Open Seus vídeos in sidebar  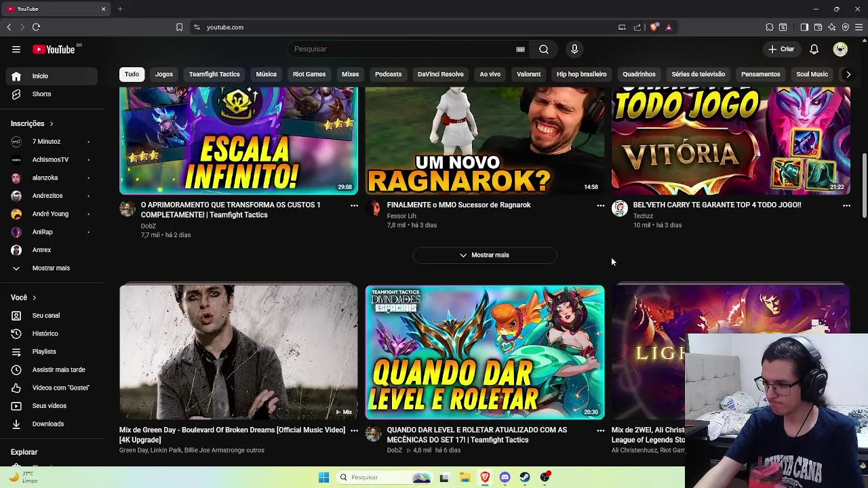[x=49, y=406]
